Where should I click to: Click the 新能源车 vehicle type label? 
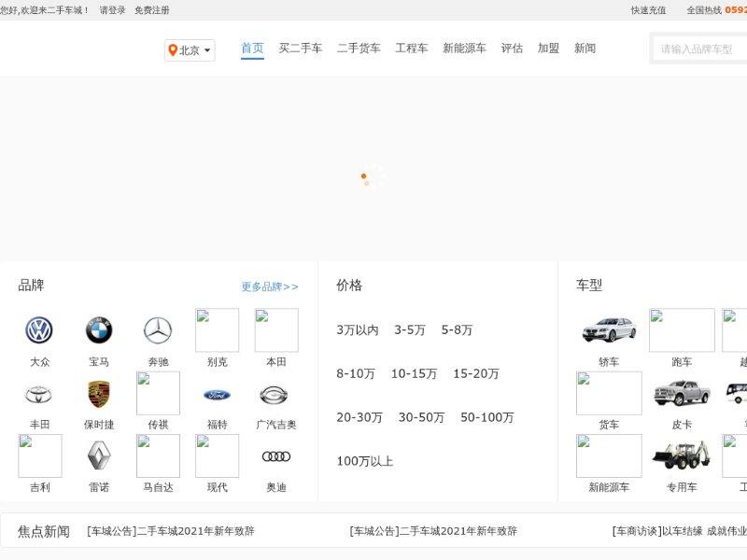(x=609, y=487)
